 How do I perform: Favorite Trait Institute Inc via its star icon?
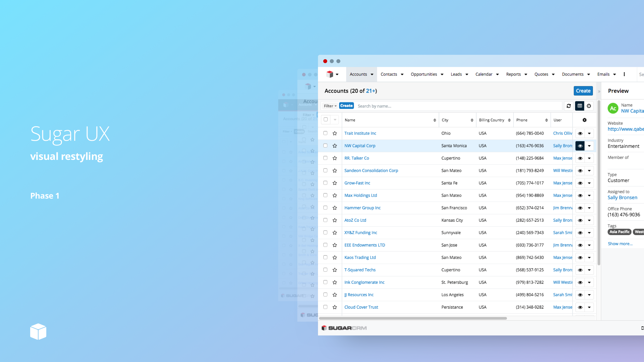335,133
